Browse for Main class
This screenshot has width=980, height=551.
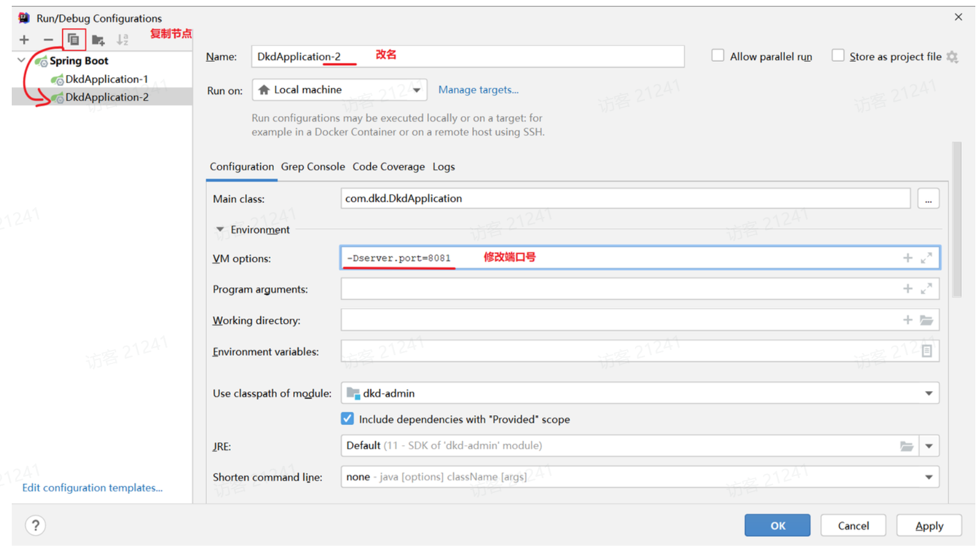[x=928, y=199]
